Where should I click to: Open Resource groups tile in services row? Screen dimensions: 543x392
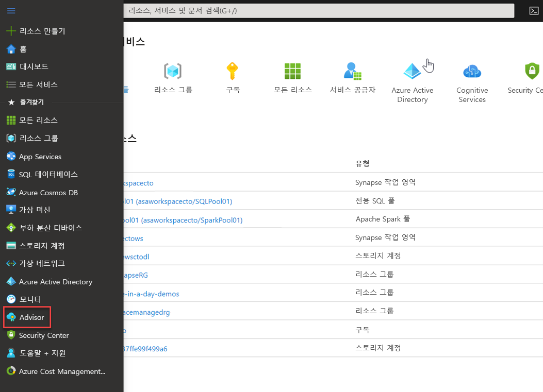coord(173,78)
